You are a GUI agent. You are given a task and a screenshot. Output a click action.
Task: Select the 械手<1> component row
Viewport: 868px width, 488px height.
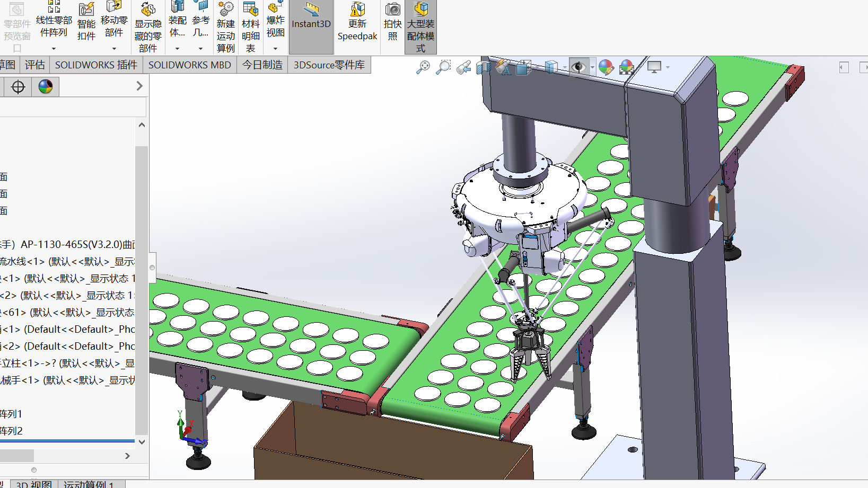[67, 380]
